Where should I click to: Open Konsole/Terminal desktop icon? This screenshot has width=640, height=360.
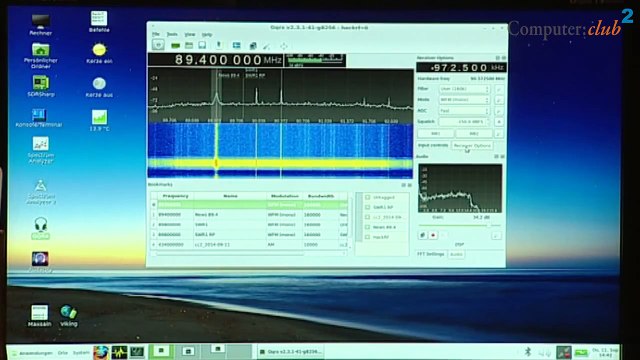click(x=39, y=118)
